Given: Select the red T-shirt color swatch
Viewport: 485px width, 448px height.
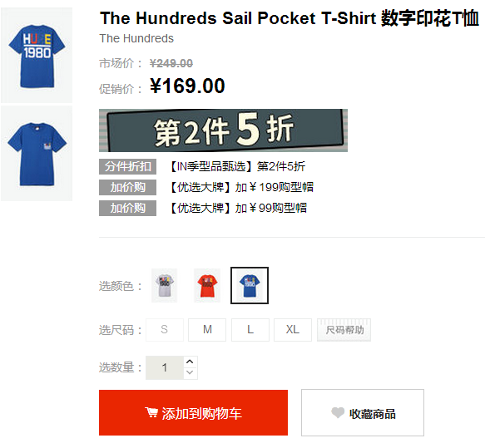Looking at the screenshot, I should pos(207,285).
